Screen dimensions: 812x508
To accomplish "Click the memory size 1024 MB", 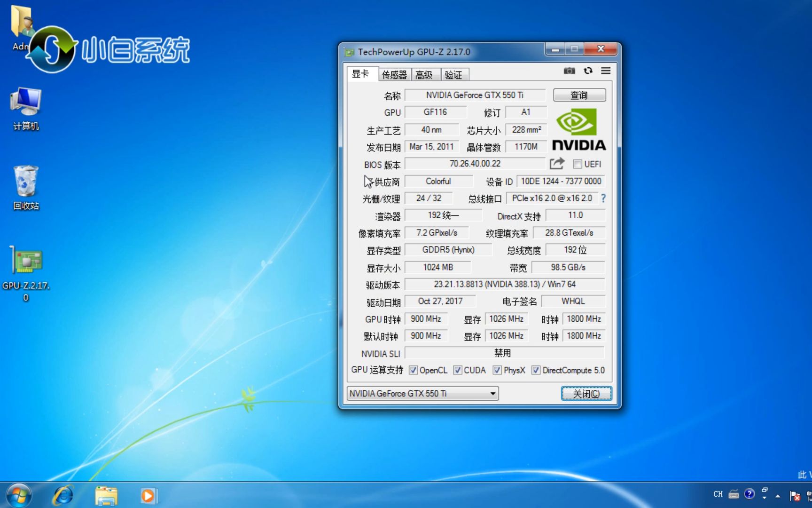I will pyautogui.click(x=438, y=267).
